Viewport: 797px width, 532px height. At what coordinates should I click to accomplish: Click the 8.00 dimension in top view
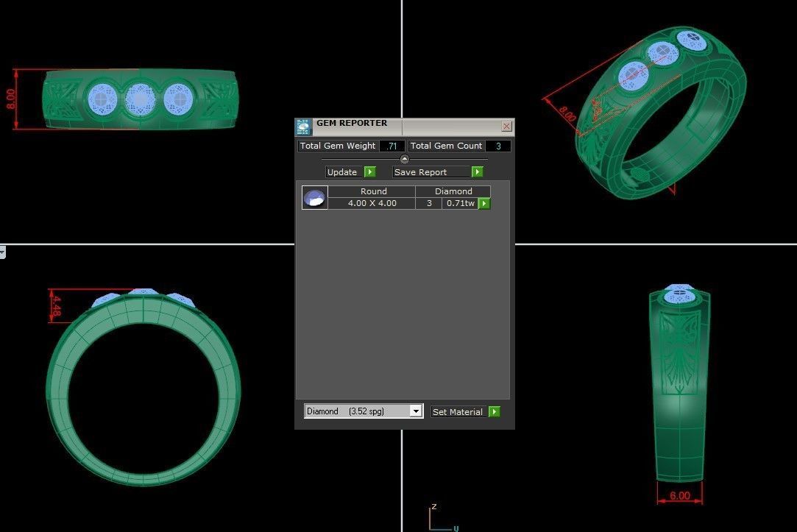11,99
